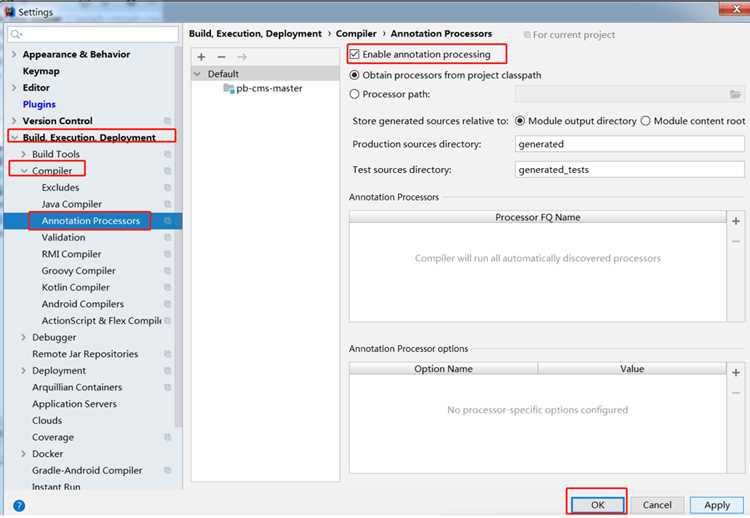Expand Appearance & Behavior section
The height and width of the screenshot is (518, 750).
(x=14, y=54)
